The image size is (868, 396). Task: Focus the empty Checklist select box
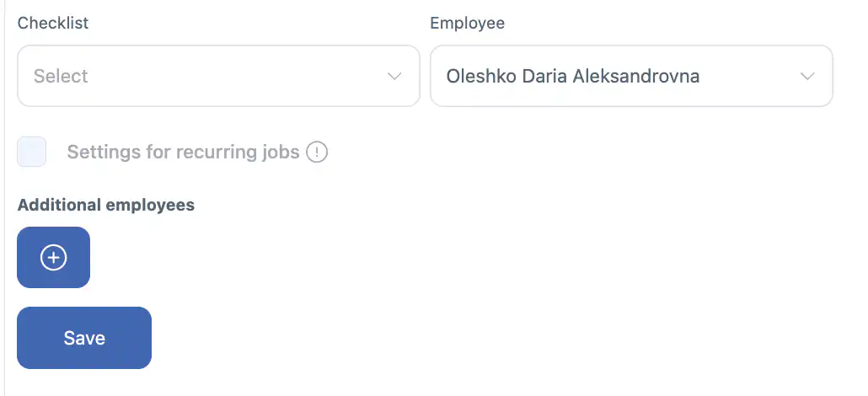click(218, 76)
